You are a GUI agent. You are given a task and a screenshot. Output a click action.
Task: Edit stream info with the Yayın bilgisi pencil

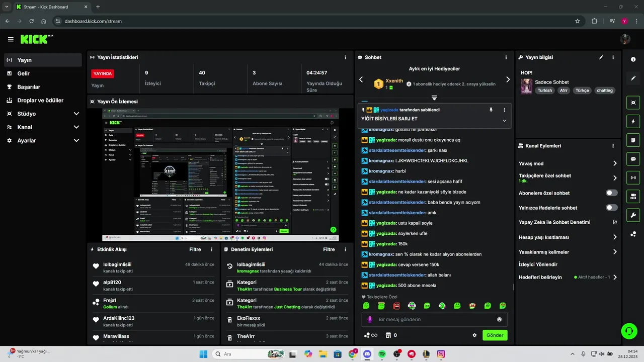click(x=601, y=57)
